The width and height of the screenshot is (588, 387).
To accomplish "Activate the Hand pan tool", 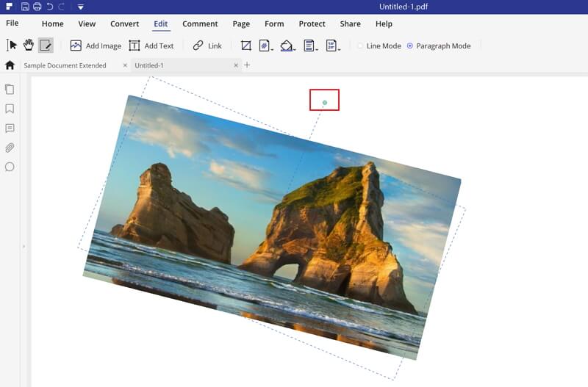I will (29, 46).
